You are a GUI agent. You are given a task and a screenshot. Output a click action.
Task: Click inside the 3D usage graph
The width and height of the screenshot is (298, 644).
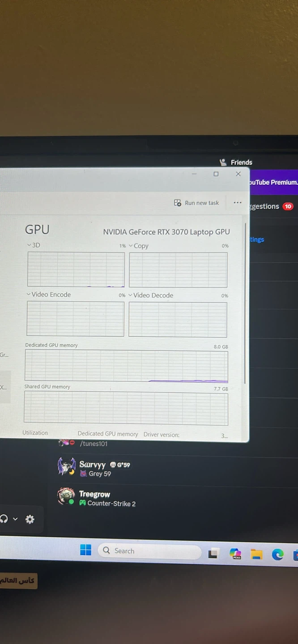coord(76,269)
